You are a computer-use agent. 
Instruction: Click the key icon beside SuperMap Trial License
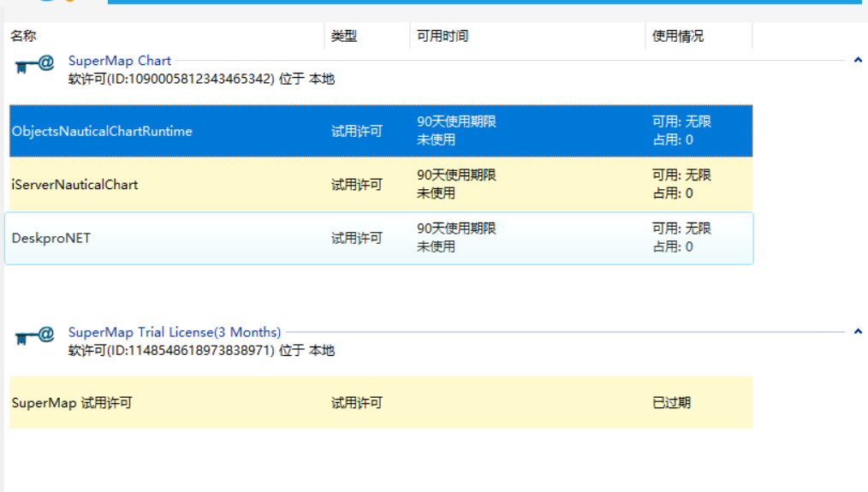34,336
